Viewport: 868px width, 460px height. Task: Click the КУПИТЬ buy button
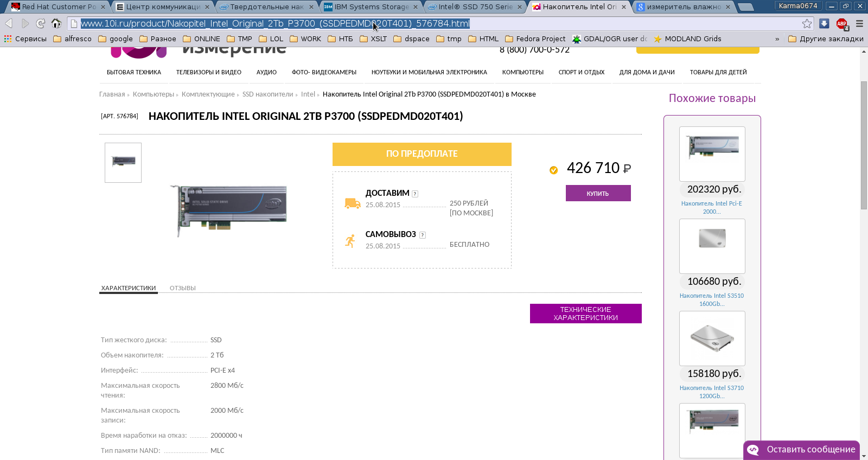click(x=598, y=193)
